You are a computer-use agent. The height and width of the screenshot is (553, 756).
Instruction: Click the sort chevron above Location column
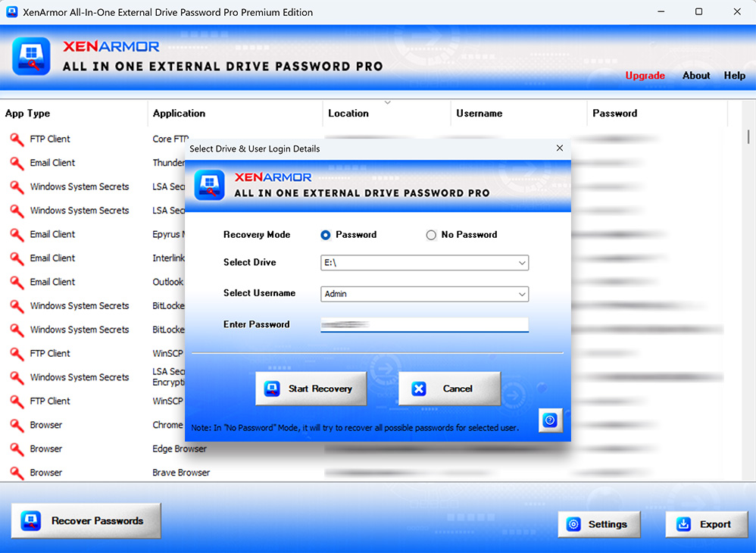[388, 102]
